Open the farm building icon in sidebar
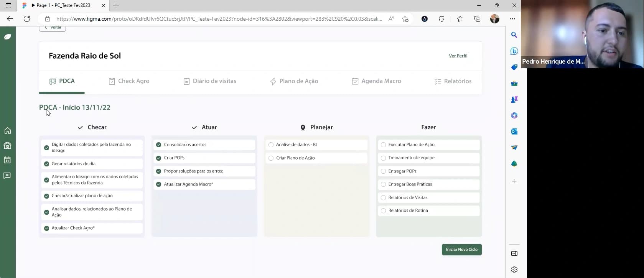The width and height of the screenshot is (644, 278). pyautogui.click(x=7, y=146)
